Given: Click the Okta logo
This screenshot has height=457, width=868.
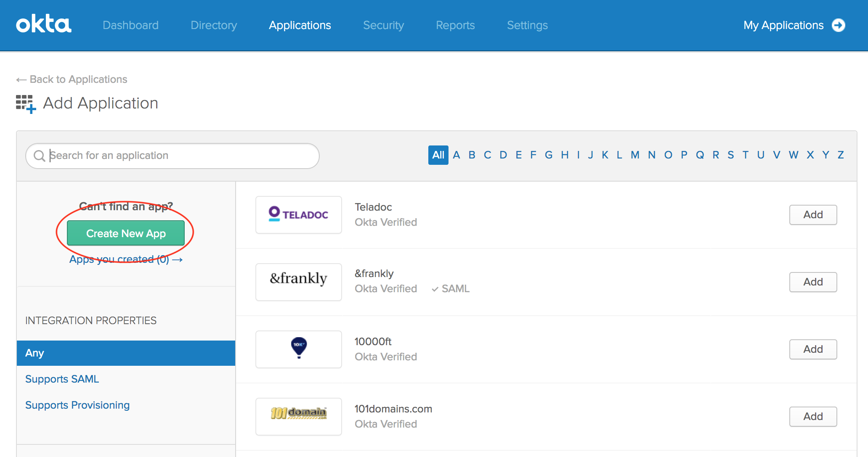Looking at the screenshot, I should pos(44,24).
